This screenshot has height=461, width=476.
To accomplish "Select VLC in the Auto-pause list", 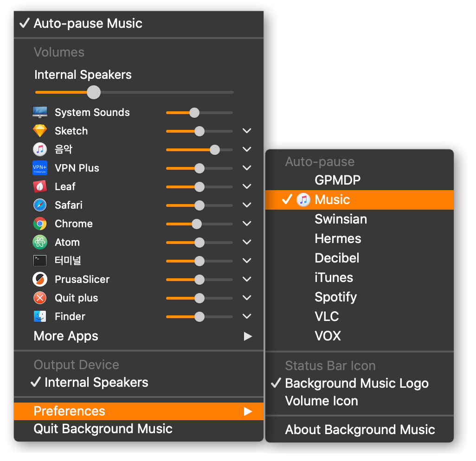I will click(x=360, y=316).
